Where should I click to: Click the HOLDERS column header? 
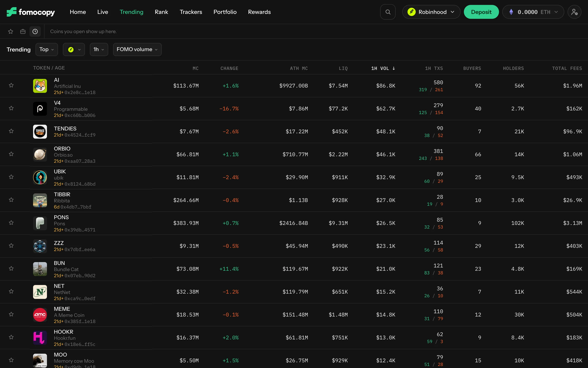(x=513, y=68)
